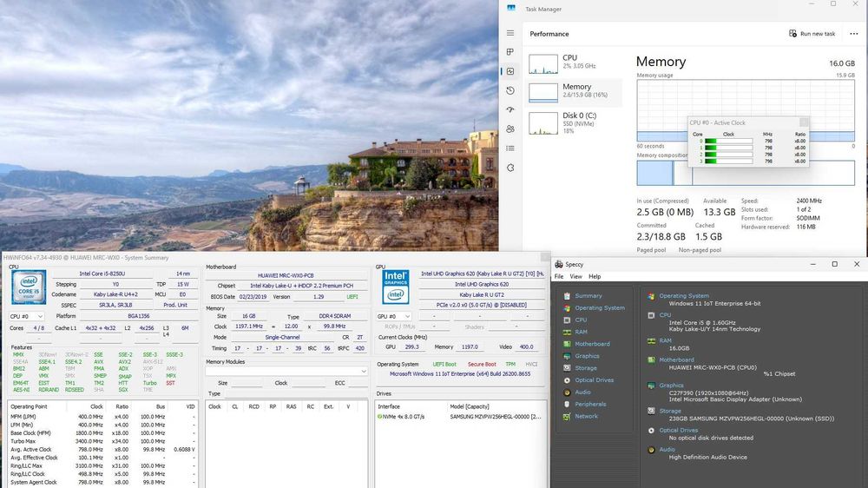The width and height of the screenshot is (868, 488).
Task: Select Motherboard in Speccy sidebar
Action: [x=592, y=344]
